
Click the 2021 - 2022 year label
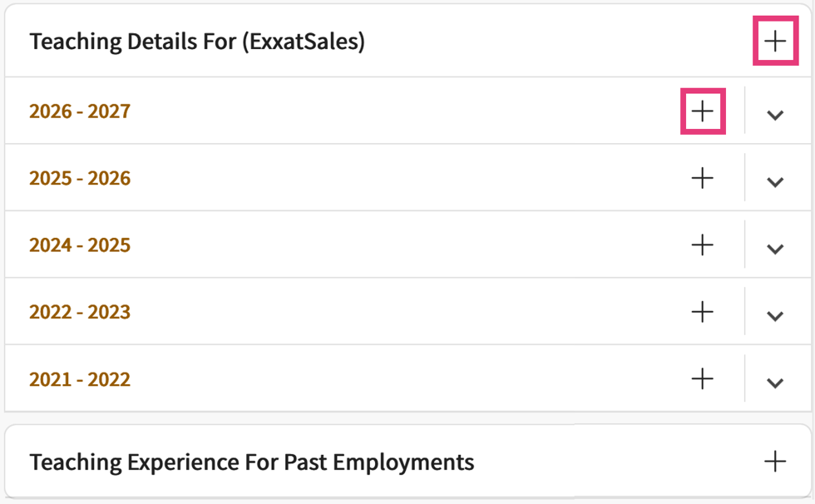tap(80, 379)
